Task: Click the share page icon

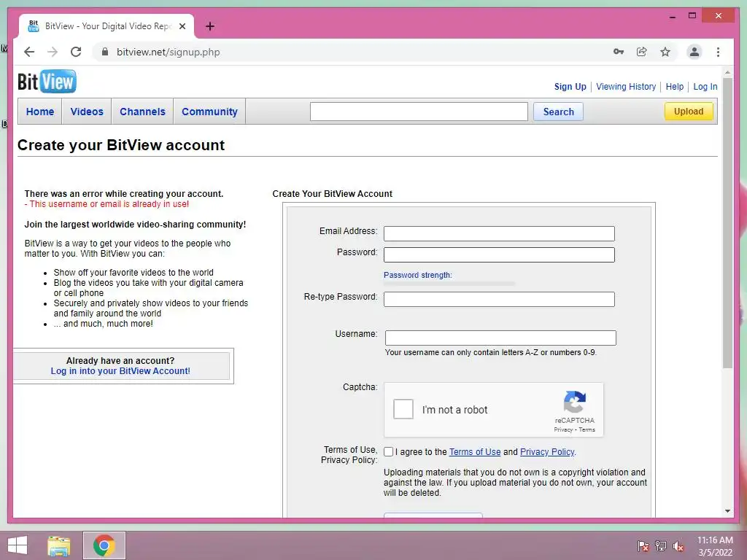Action: click(x=642, y=52)
